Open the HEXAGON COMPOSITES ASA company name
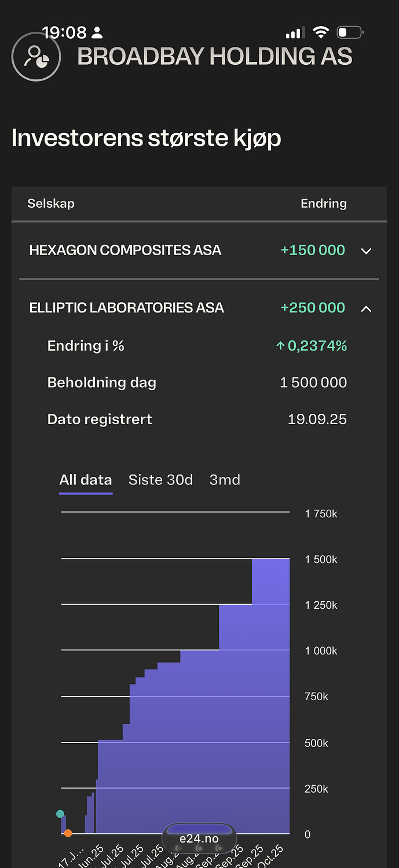399x868 pixels. coord(125,251)
